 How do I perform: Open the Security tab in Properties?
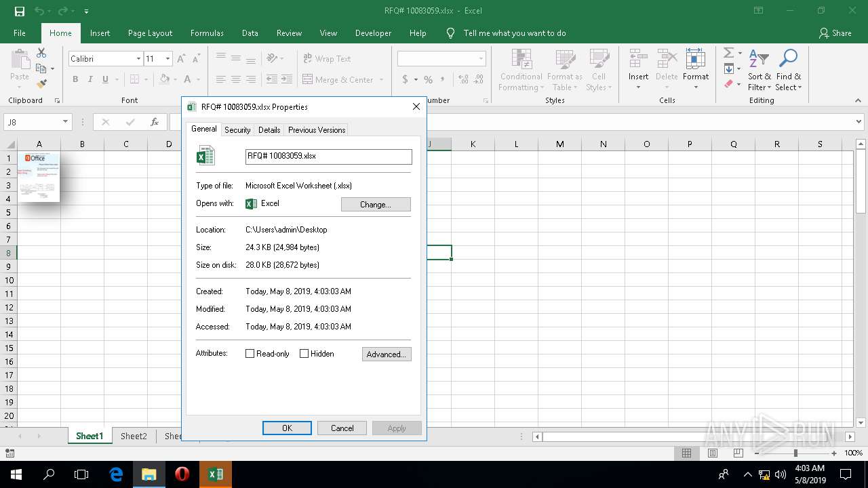(x=237, y=129)
